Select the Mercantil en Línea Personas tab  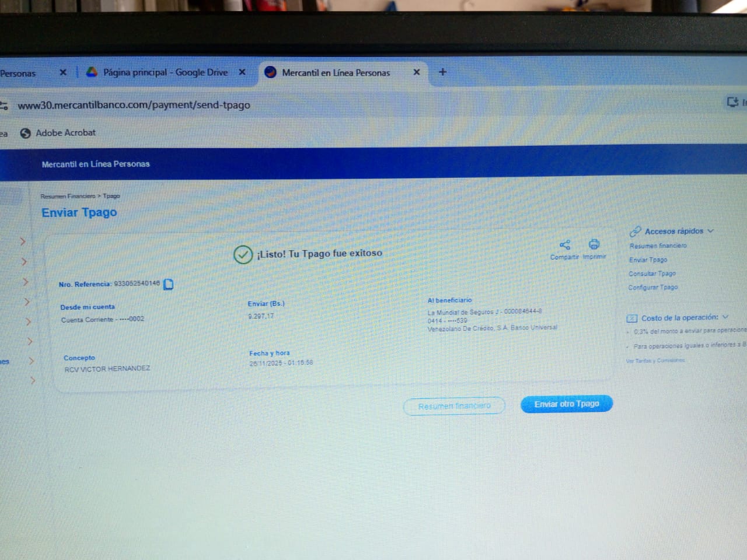pos(335,73)
